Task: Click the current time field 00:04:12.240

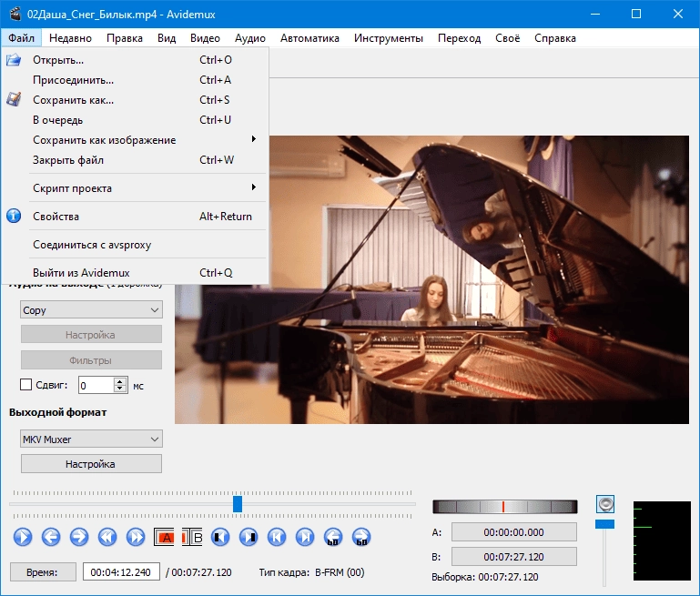Action: click(121, 572)
